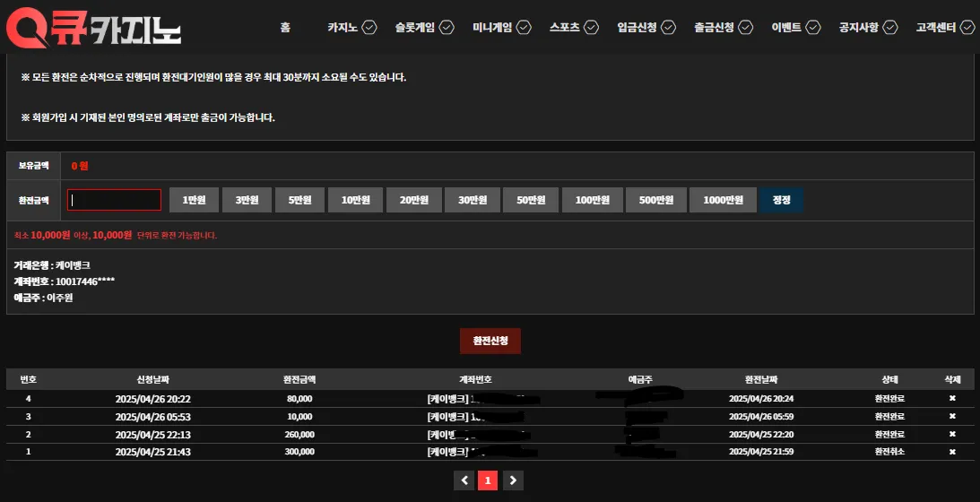This screenshot has height=502, width=980.
Task: Go to 홈 in navigation bar
Action: [286, 28]
